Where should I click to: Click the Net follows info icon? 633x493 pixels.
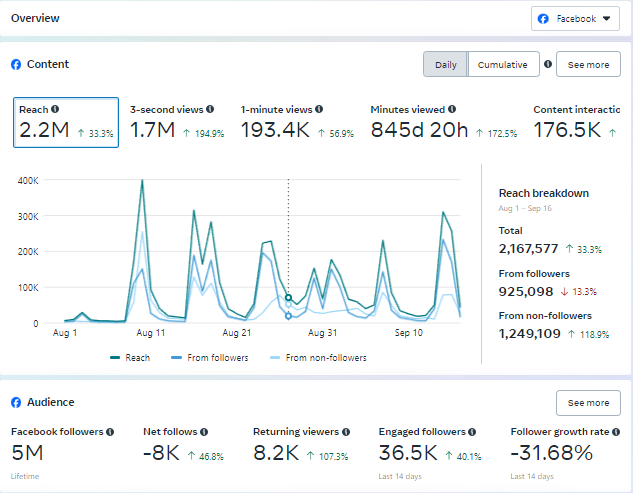[x=204, y=432]
